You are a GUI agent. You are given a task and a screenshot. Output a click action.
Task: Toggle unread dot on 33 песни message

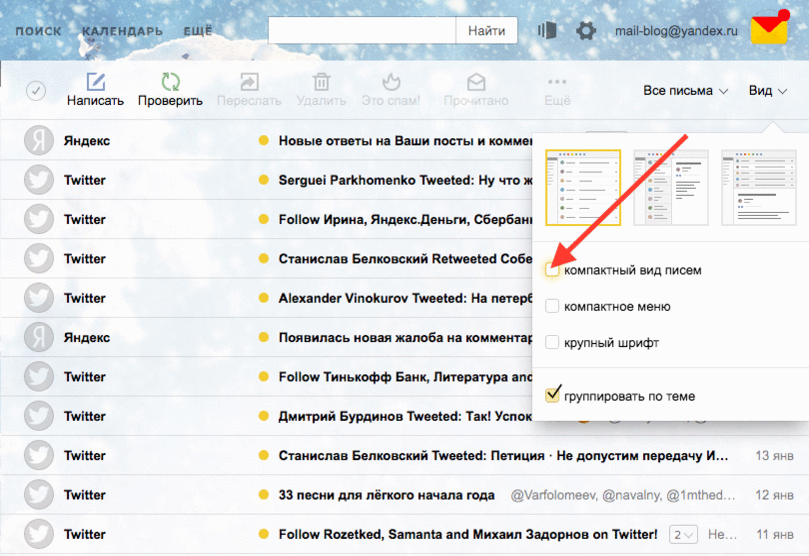point(264,495)
